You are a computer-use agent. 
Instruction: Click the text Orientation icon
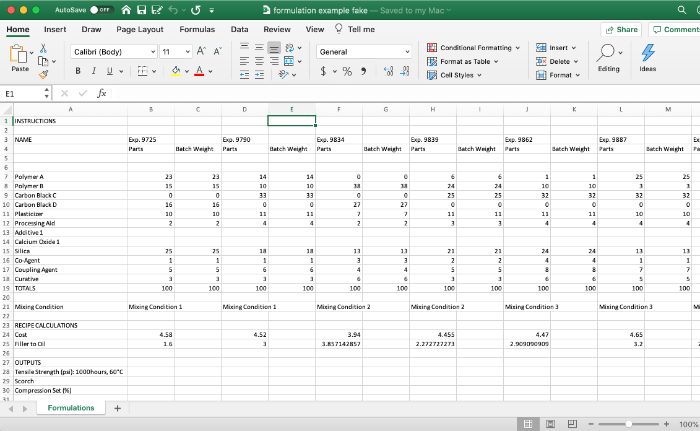coord(283,75)
